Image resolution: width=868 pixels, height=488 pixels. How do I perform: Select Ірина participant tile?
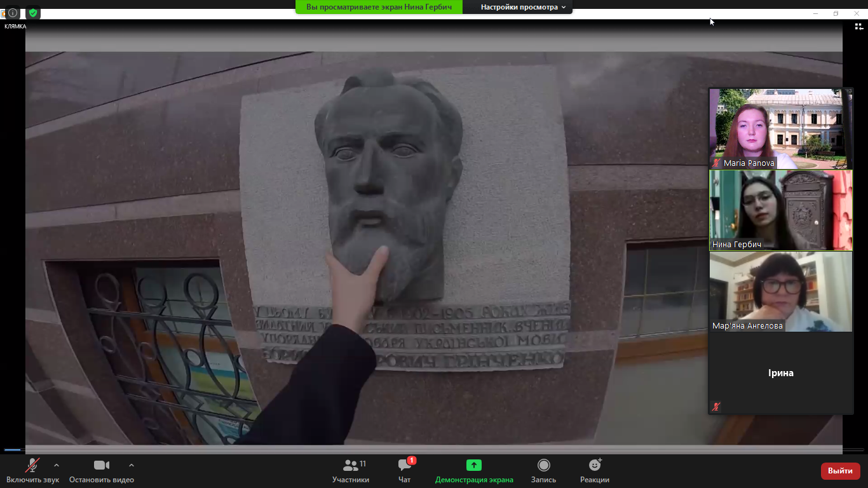tap(781, 373)
